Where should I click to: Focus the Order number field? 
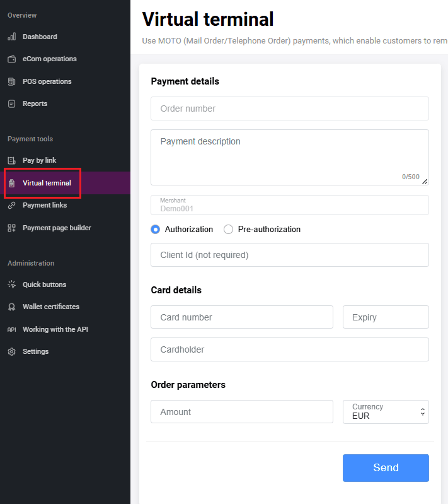pyautogui.click(x=290, y=108)
